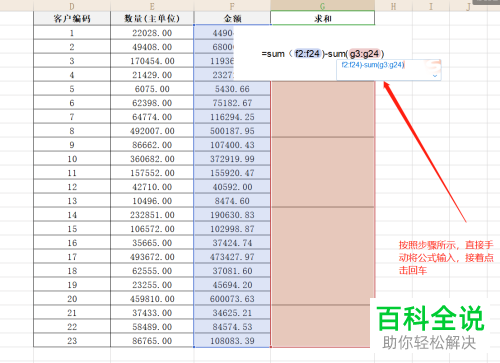500x363 pixels.
Task: Select customer code cell 17
Action: [72, 257]
